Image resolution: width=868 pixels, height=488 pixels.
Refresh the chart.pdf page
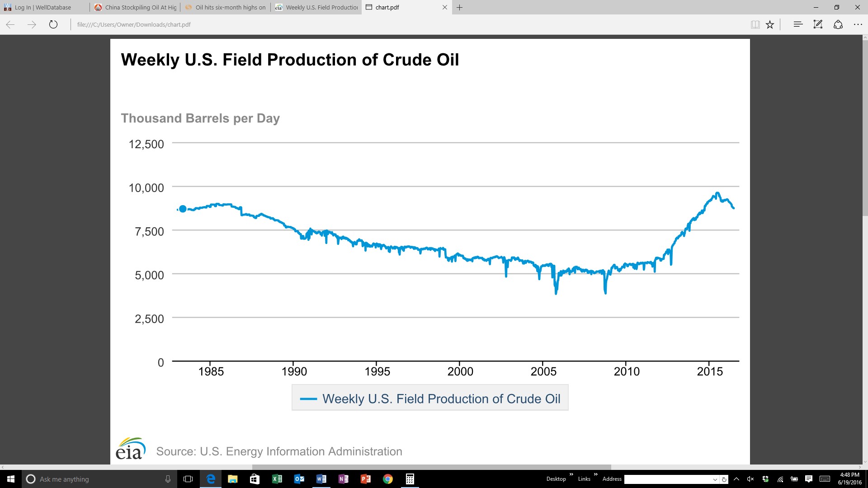coord(53,24)
